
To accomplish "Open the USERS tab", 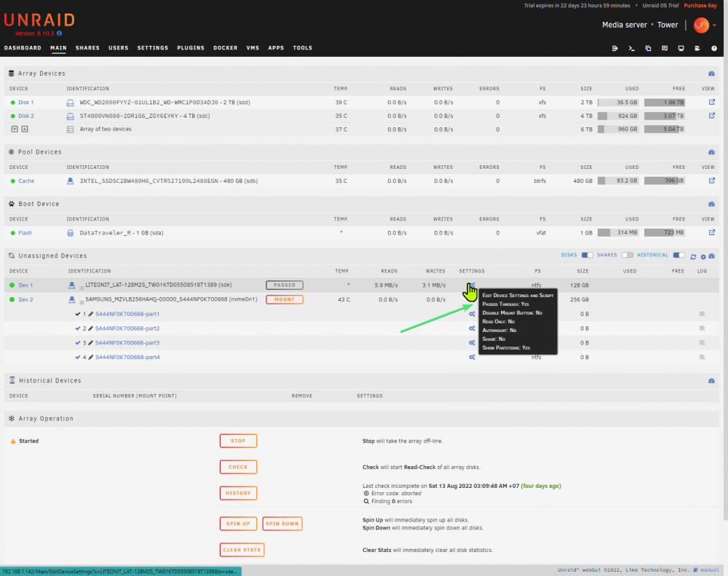I will pyautogui.click(x=119, y=48).
